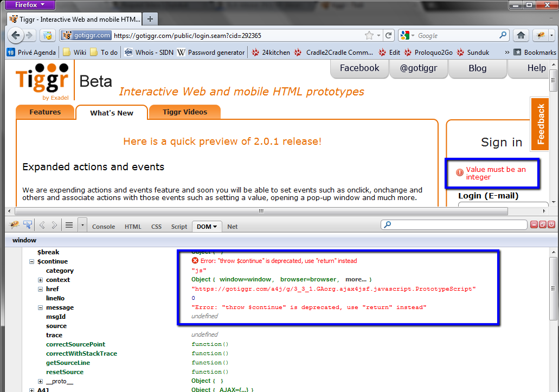The width and height of the screenshot is (559, 392).
Task: Switch to the Console tab
Action: coord(104,227)
